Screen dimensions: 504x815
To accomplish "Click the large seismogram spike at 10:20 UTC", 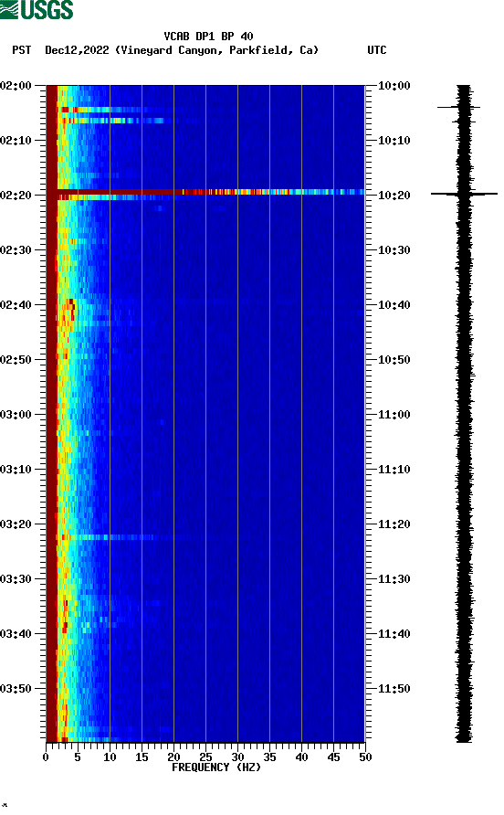I will pyautogui.click(x=464, y=194).
